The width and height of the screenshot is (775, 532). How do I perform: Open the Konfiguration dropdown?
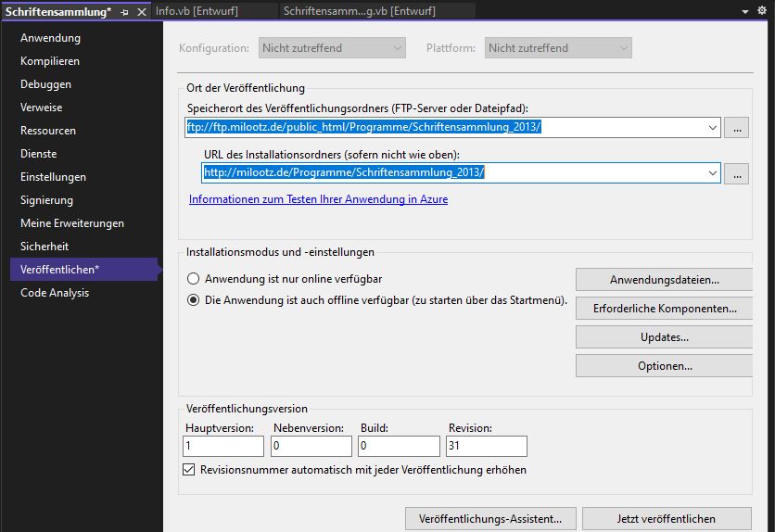pos(331,48)
